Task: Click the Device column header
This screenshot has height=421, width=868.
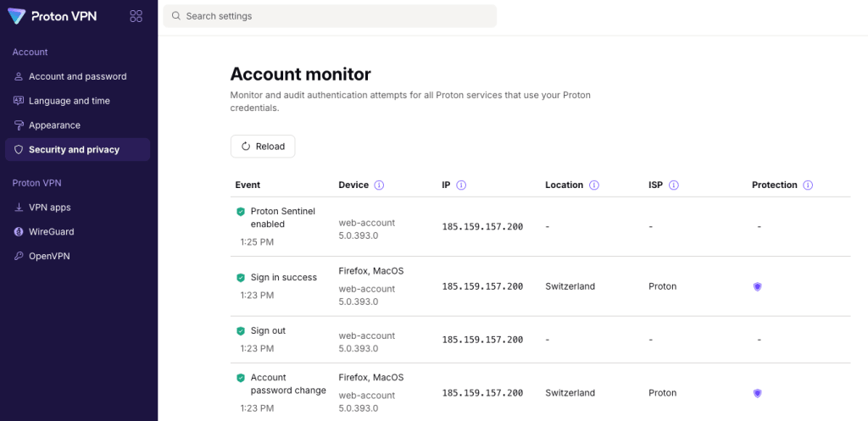Action: 353,185
